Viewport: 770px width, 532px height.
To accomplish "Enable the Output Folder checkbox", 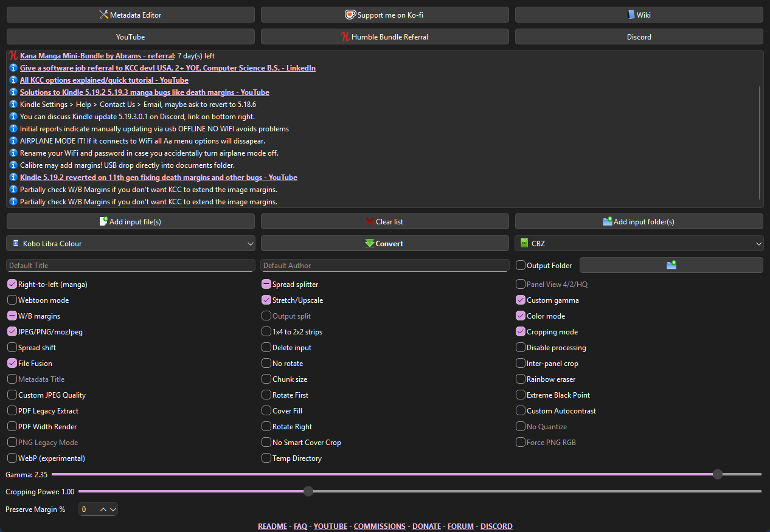I will [x=521, y=265].
